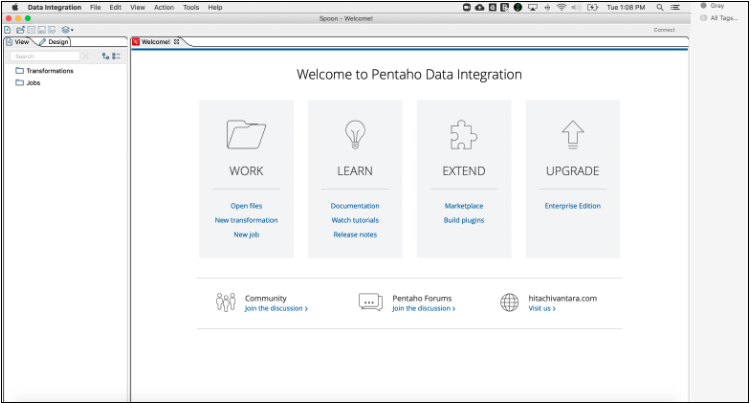Switch to the Design tab
The width and height of the screenshot is (751, 403).
coord(55,42)
